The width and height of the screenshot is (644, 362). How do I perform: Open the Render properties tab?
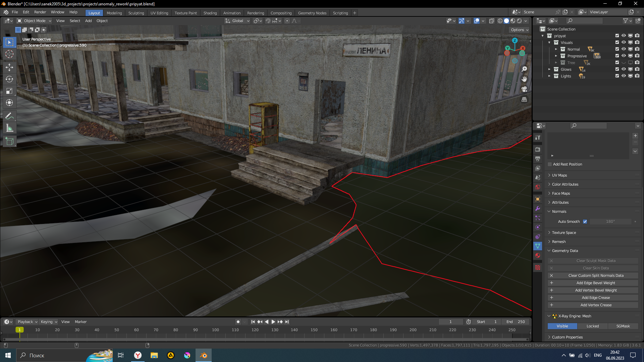pyautogui.click(x=538, y=149)
